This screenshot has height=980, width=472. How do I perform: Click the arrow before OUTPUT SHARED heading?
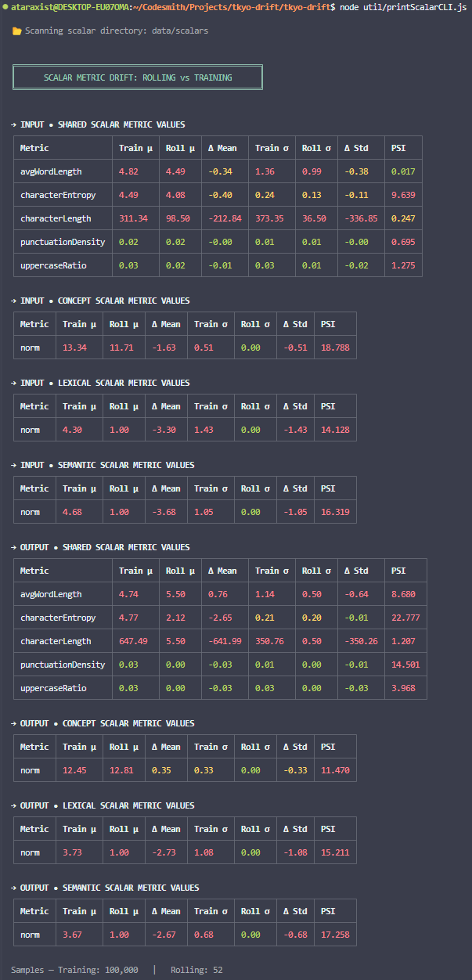[14, 547]
